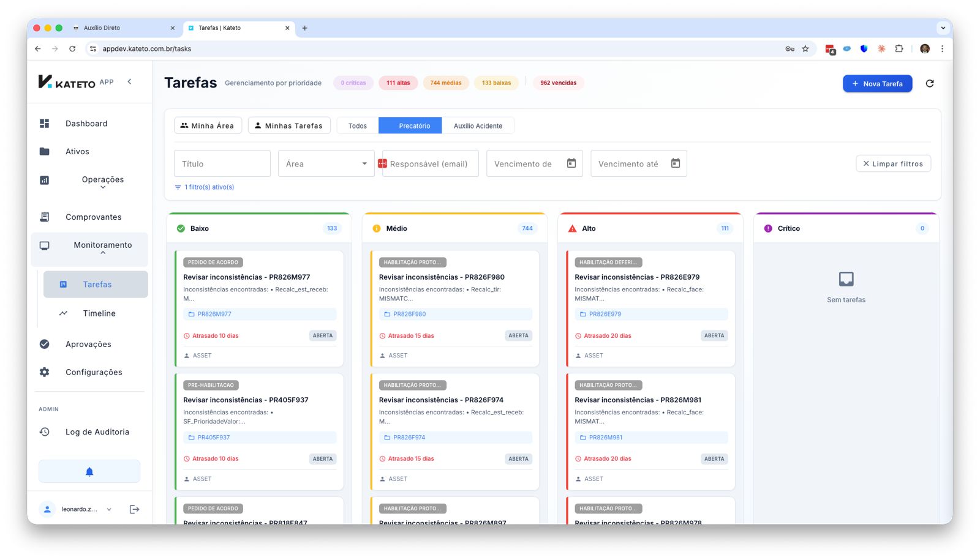Toggle the Minhas Tarefas filter
Image resolution: width=980 pixels, height=560 pixels.
pos(289,125)
